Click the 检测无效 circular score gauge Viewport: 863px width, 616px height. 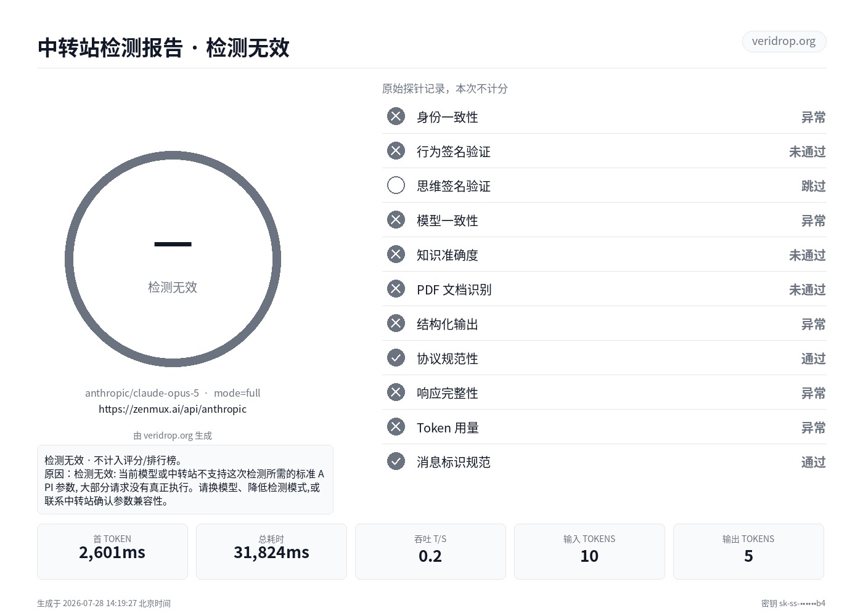coord(173,259)
